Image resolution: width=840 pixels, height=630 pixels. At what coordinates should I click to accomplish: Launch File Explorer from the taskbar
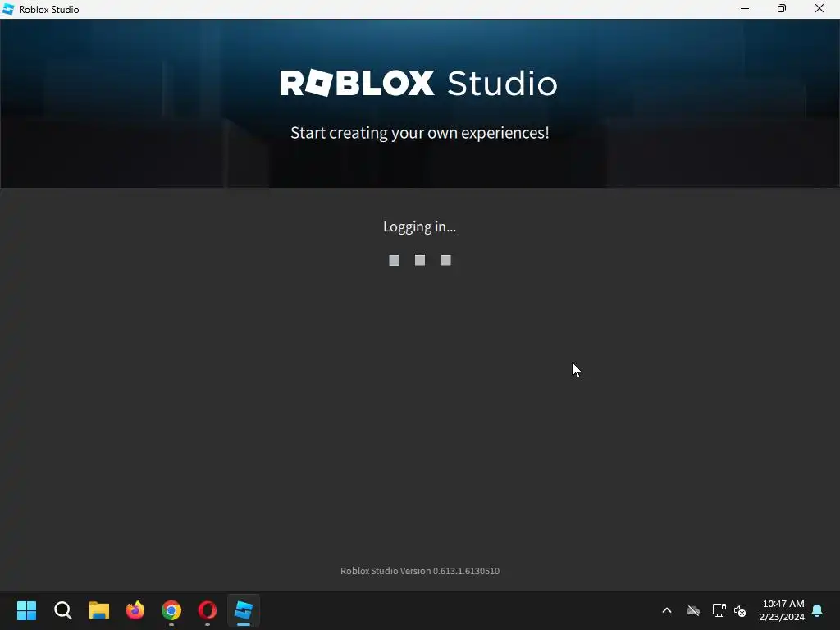coord(99,610)
